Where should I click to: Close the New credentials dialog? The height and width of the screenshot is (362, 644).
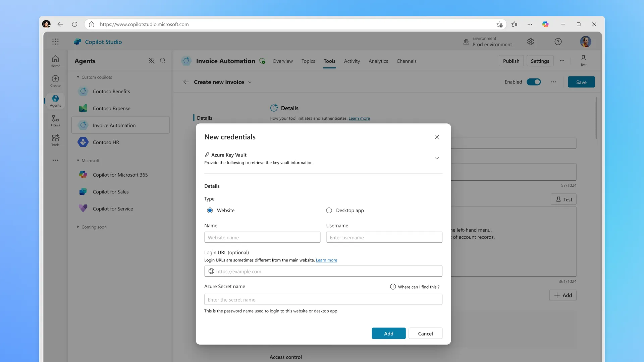click(437, 137)
